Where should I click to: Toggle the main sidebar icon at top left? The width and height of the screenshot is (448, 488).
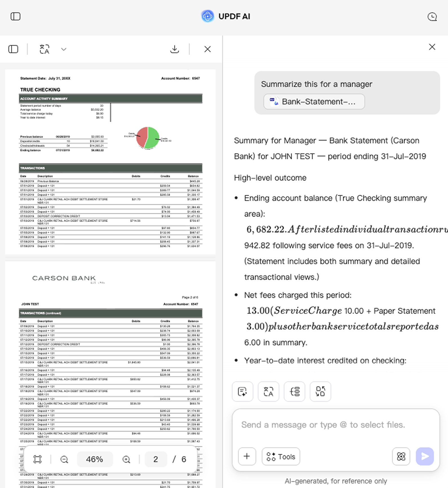click(16, 17)
